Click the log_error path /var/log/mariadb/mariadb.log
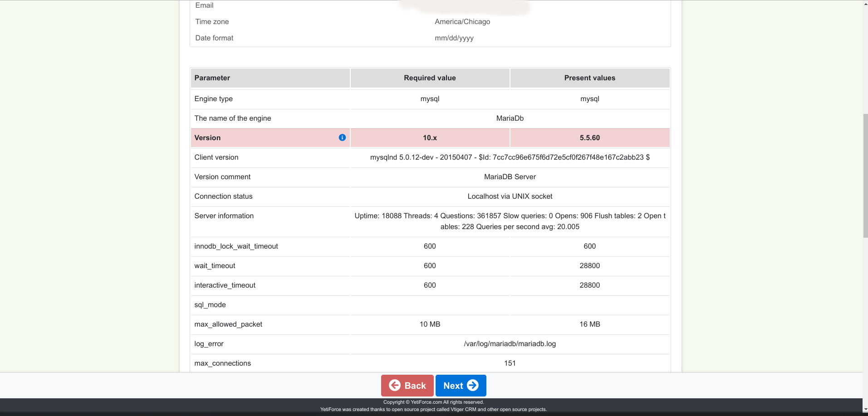868x416 pixels. tap(510, 344)
